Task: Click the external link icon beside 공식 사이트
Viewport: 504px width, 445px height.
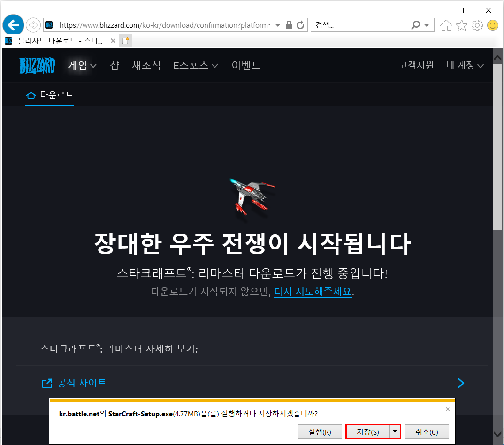Action: pos(47,383)
